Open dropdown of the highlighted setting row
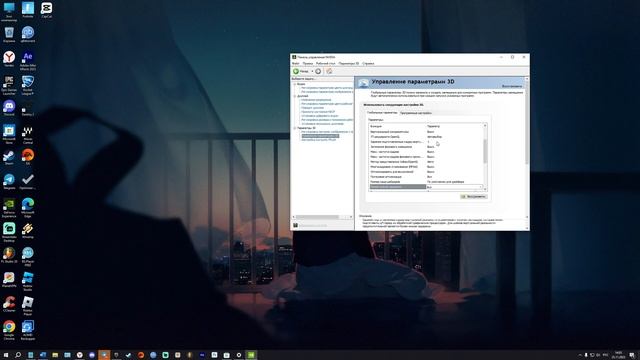 coord(480,187)
